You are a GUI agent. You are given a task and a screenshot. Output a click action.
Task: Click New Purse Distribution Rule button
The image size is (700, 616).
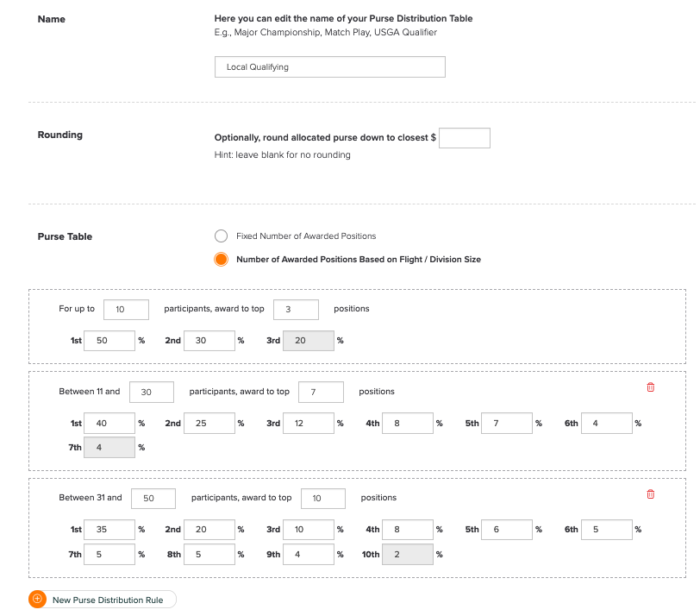click(x=103, y=600)
